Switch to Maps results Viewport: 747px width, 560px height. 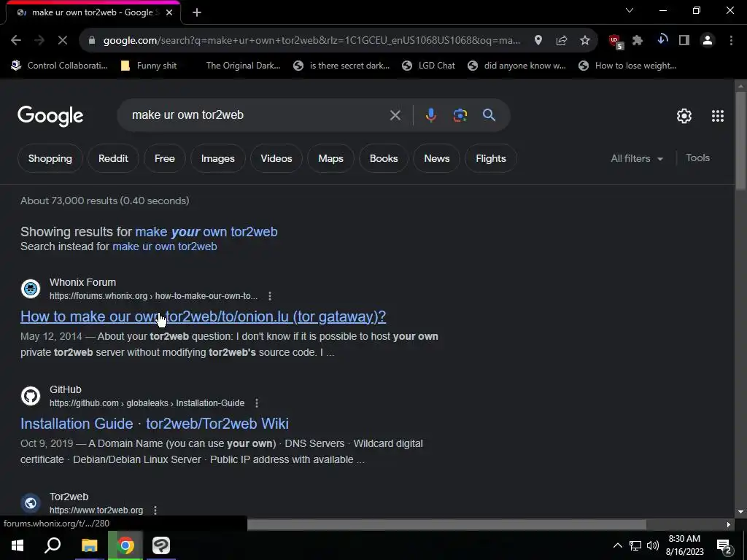click(330, 158)
